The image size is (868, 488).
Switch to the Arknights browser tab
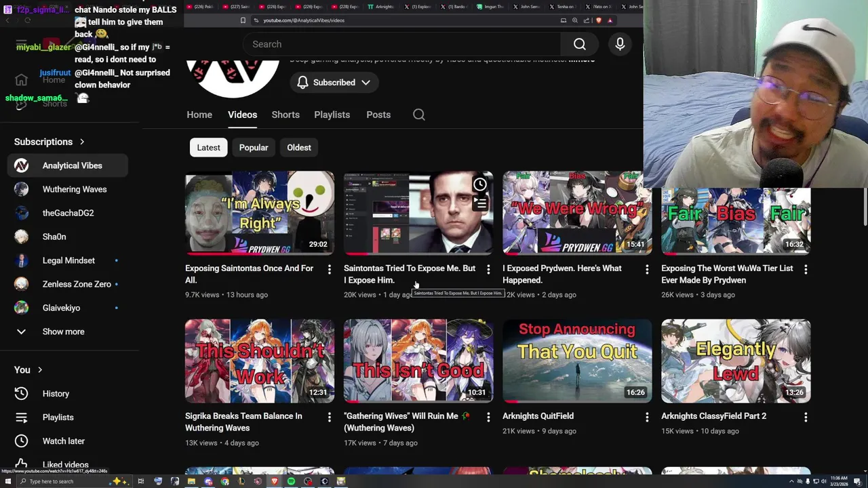point(380,7)
